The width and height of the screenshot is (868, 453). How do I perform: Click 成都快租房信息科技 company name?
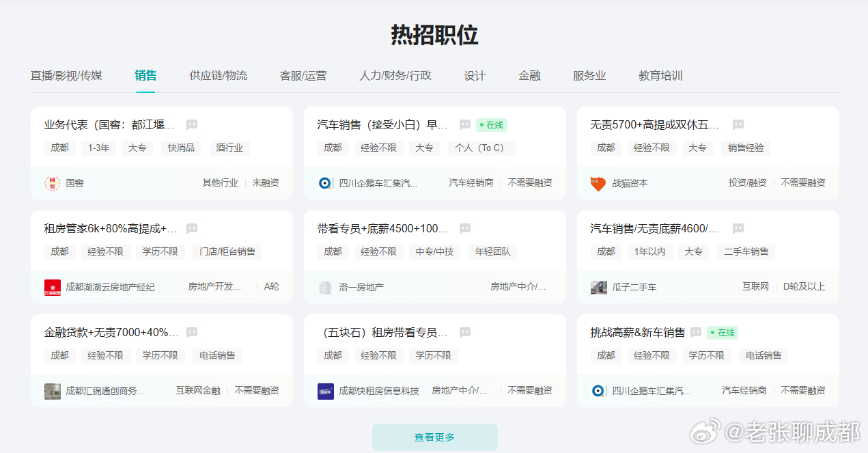379,391
